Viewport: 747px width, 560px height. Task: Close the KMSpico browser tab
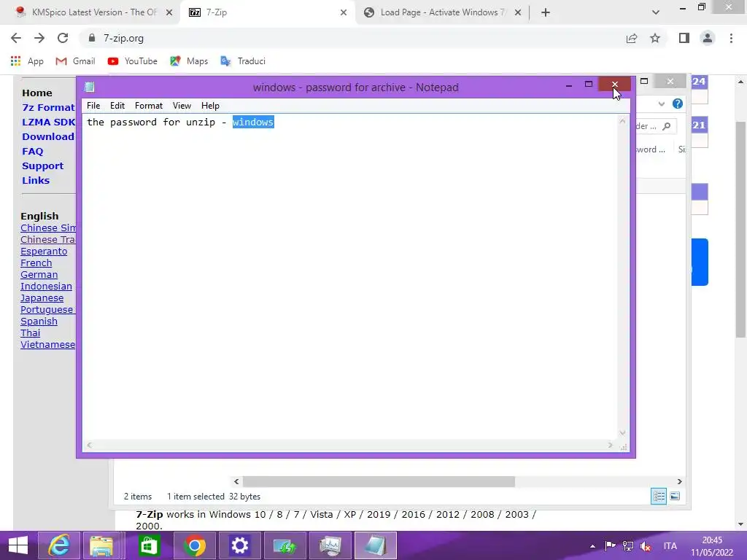(169, 12)
